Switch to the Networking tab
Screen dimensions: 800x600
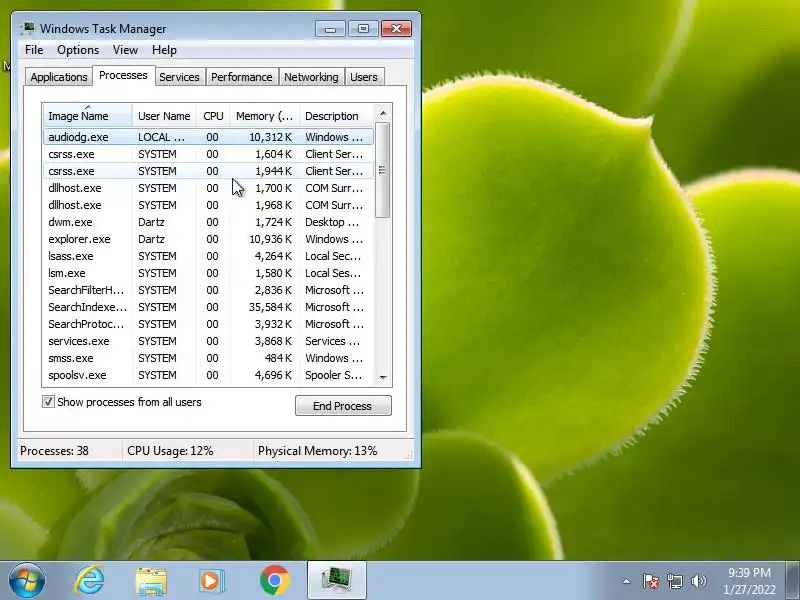point(311,77)
